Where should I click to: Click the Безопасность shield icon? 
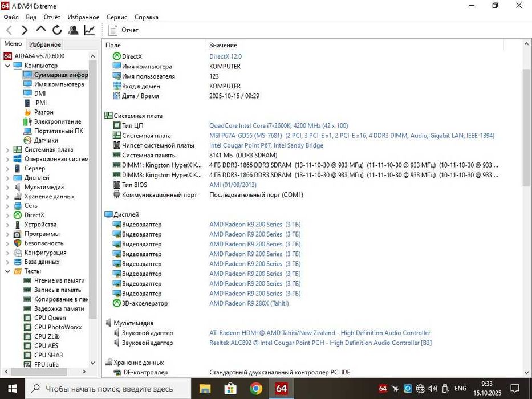pos(18,243)
